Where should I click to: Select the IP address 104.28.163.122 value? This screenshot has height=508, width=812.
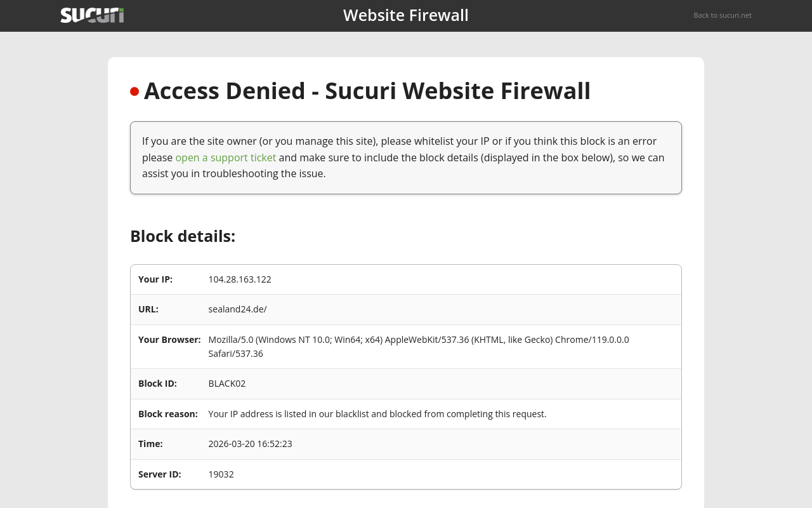pyautogui.click(x=239, y=279)
